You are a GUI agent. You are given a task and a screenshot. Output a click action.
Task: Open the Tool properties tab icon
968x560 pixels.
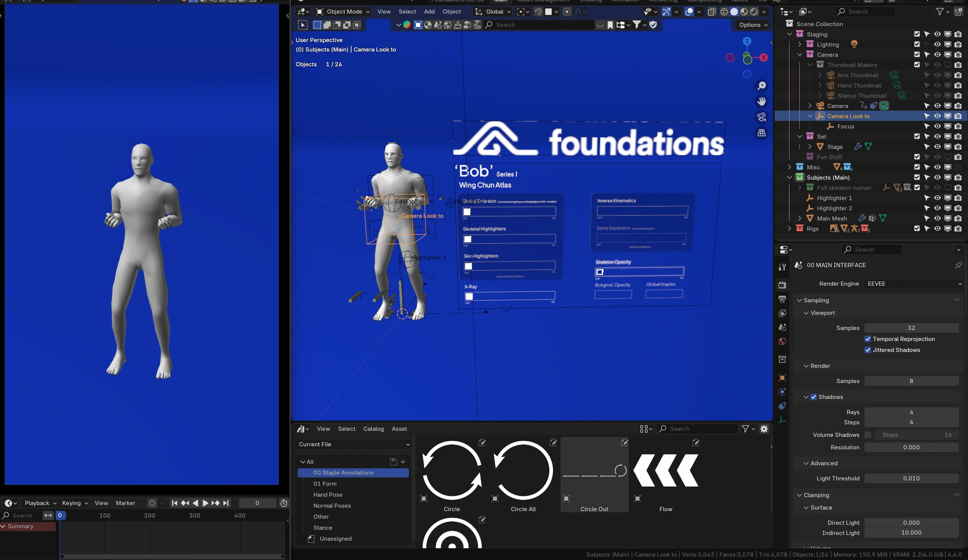coord(782,267)
